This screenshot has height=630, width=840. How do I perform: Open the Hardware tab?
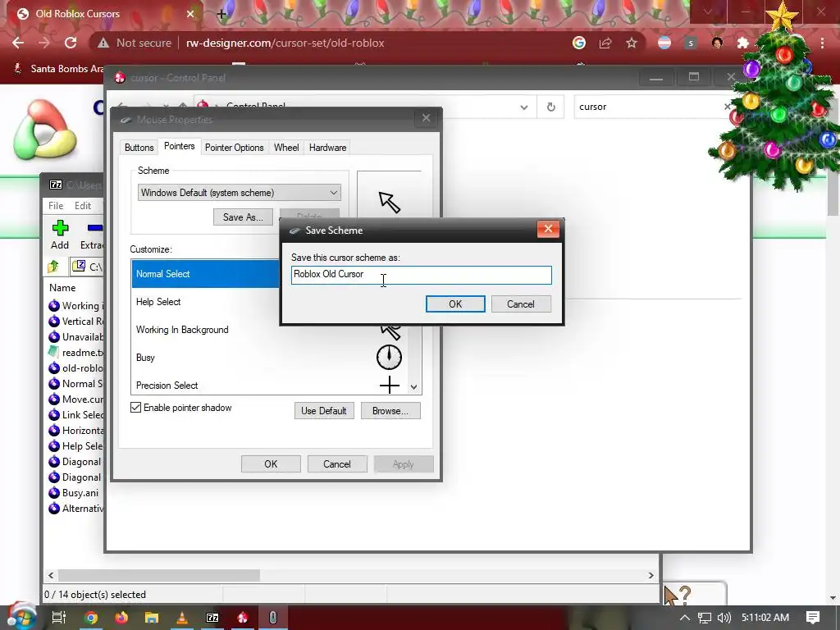coord(327,148)
